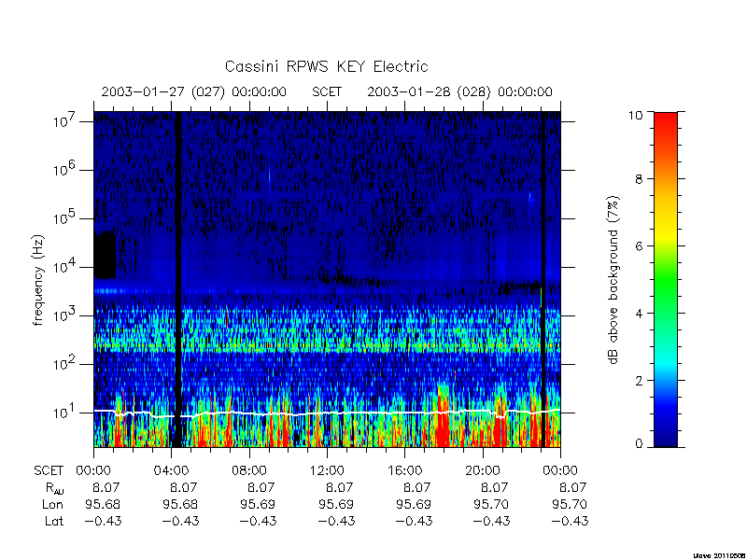Select the 10^2 frequency axis label
The width and height of the screenshot is (747, 560).
(66, 363)
